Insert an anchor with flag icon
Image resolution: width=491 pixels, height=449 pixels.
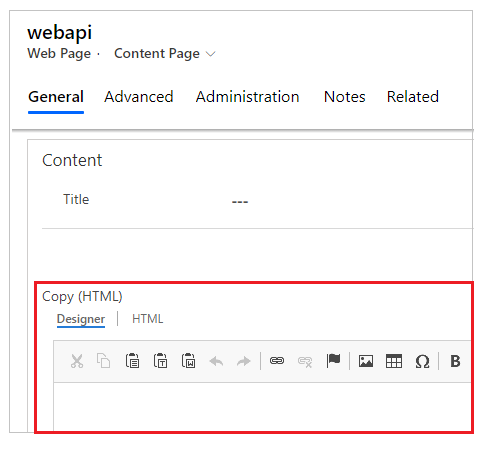pos(333,361)
